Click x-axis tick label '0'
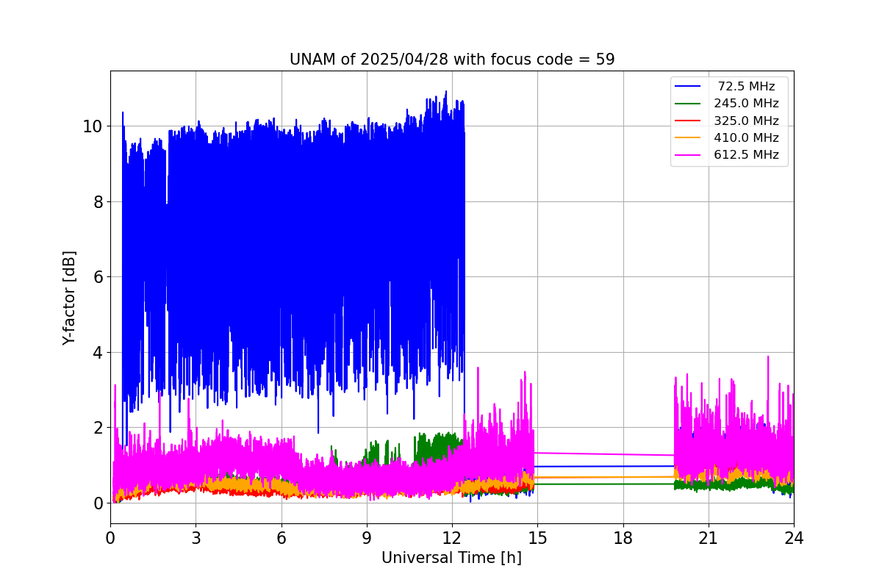Viewport: 882px width, 588px height. tap(110, 537)
